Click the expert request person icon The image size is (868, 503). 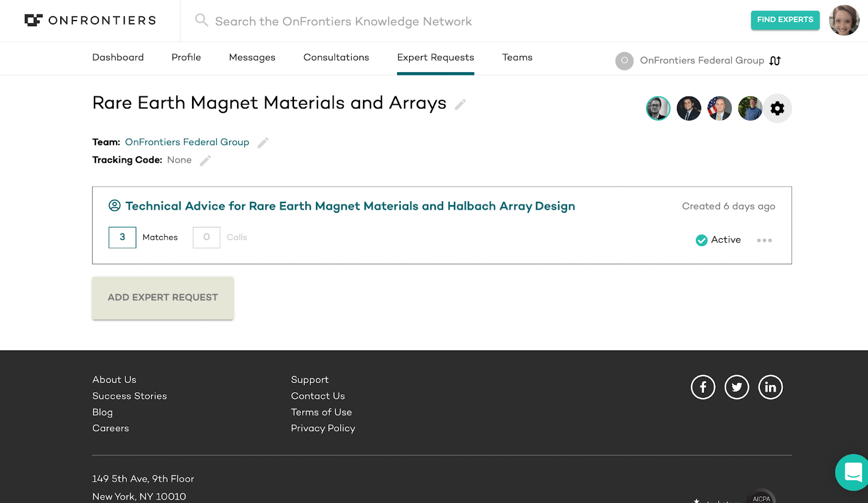tap(114, 206)
